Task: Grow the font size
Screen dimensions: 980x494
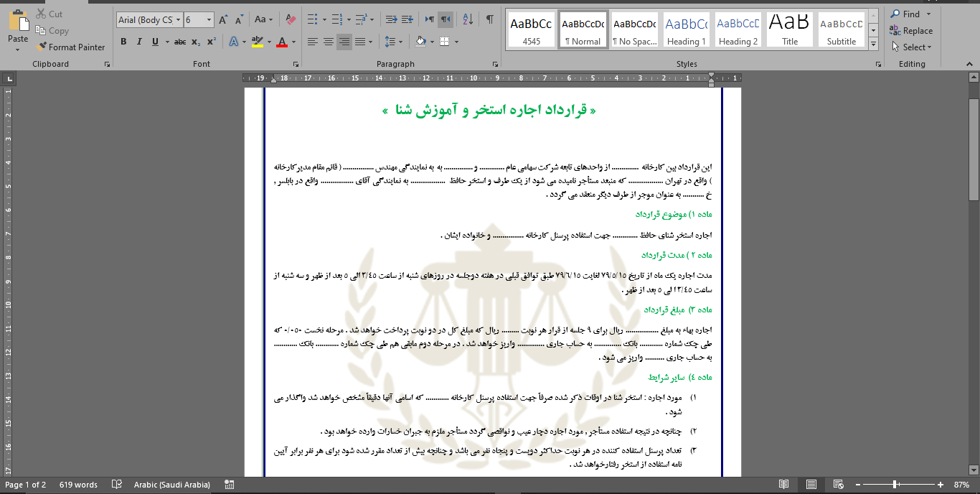Action: point(223,19)
